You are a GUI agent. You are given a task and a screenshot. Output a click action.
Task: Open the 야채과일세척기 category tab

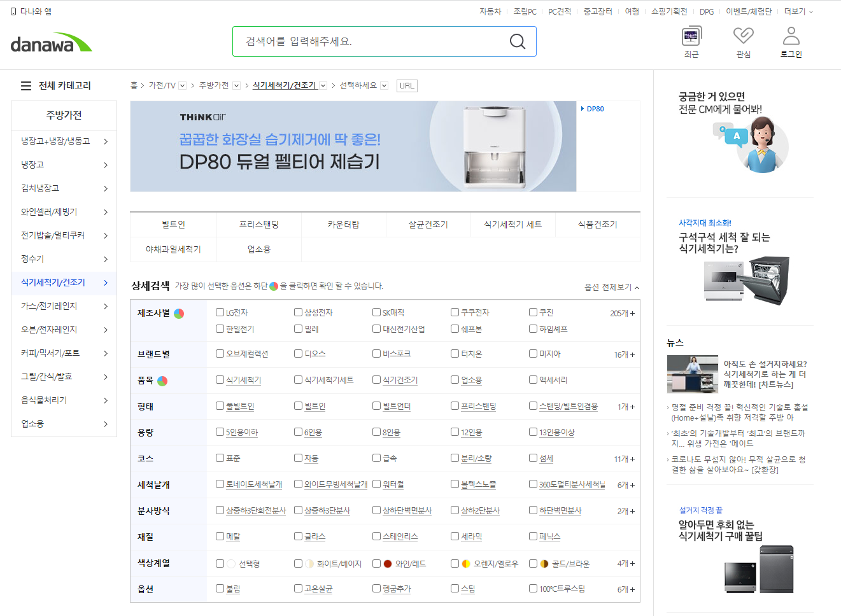click(173, 249)
